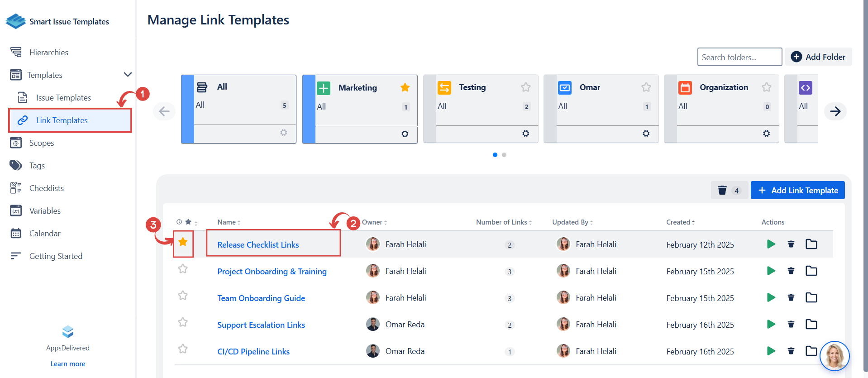Image resolution: width=868 pixels, height=378 pixels.
Task: Open the trash bin with 4 items
Action: (729, 191)
